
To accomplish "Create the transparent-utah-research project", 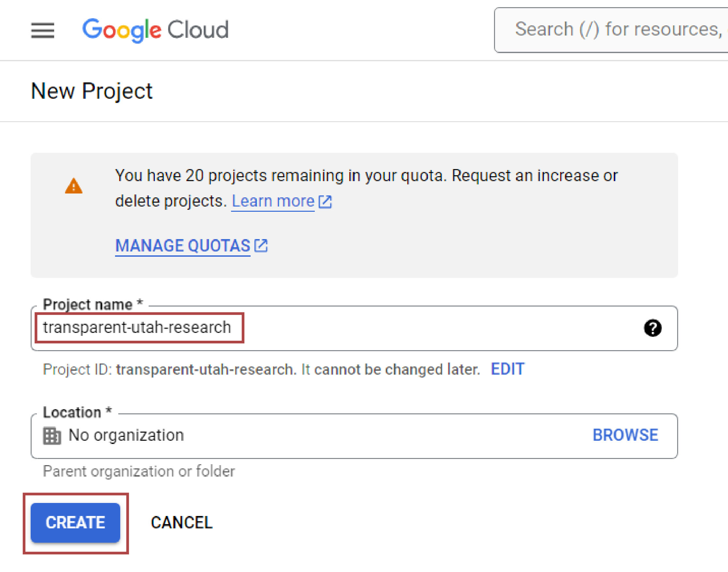I will tap(75, 523).
